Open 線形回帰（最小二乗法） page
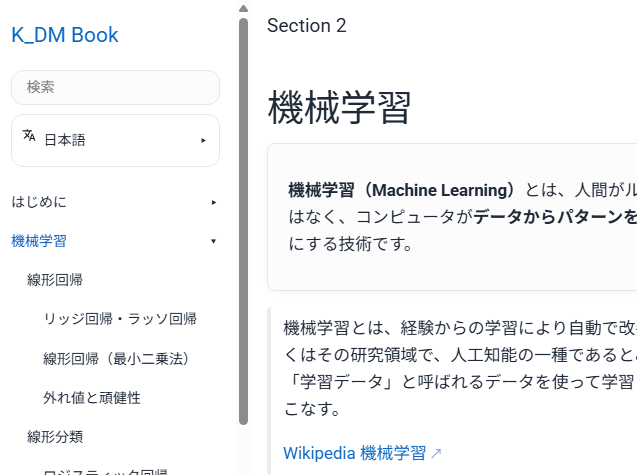The image size is (637, 475). (116, 358)
